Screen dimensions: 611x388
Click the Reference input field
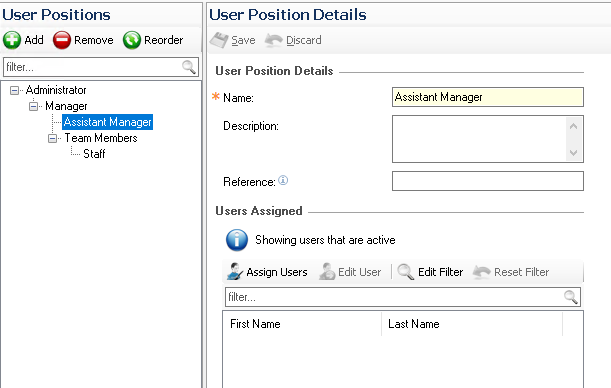click(x=488, y=181)
